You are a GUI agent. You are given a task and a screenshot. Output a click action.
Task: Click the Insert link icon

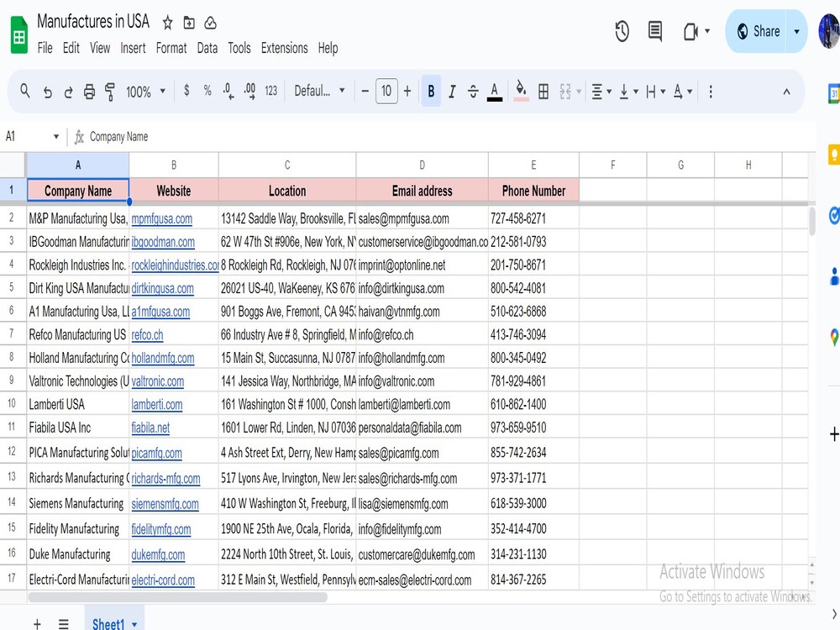[711, 91]
